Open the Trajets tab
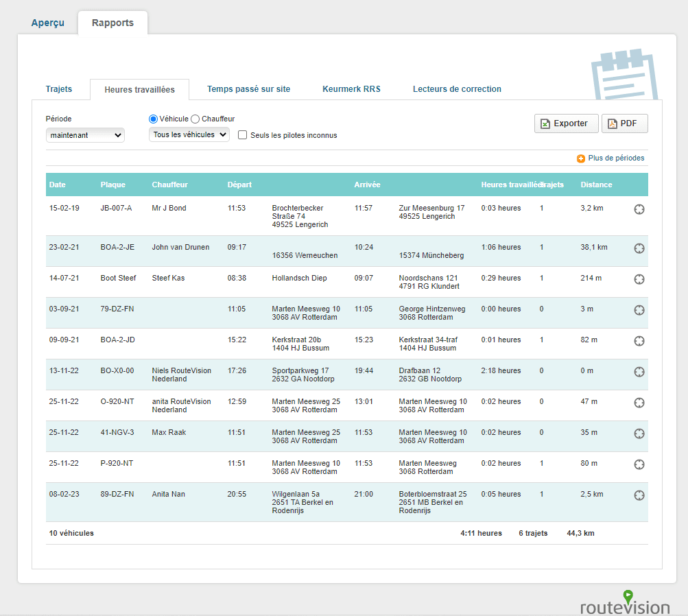This screenshot has width=688, height=616. 59,89
